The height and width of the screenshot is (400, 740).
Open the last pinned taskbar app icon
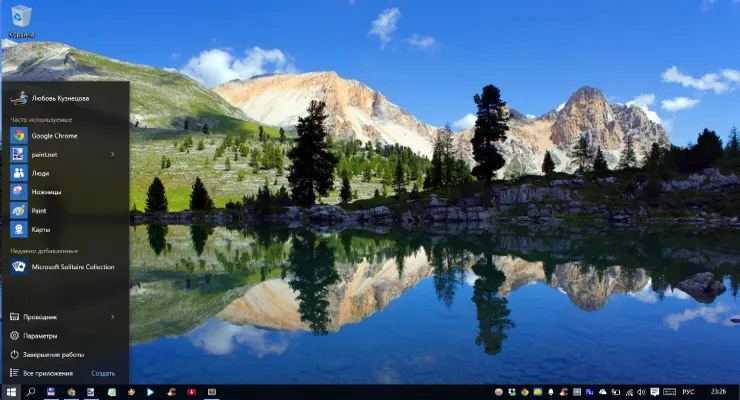click(x=212, y=392)
